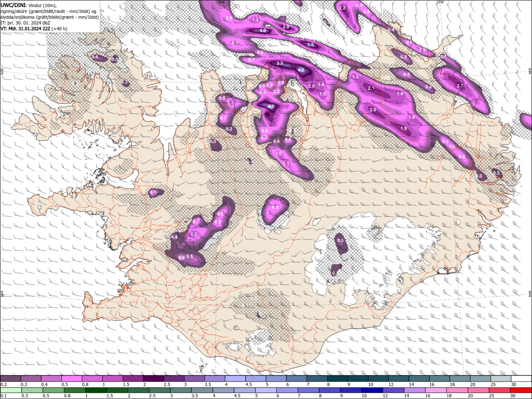Click the 4.7 precipitation value on the map
Viewport: 532px width, 399px height.
271,107
